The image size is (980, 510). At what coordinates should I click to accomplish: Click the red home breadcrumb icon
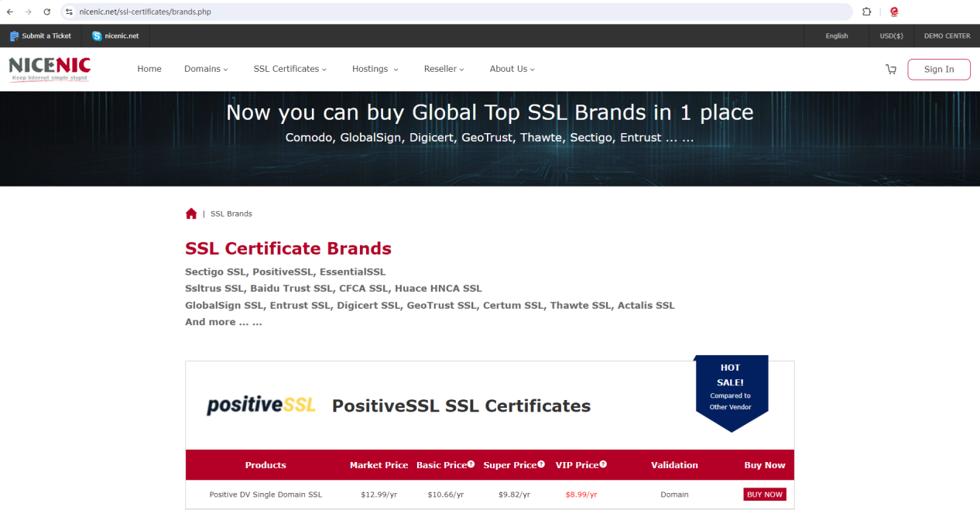click(x=191, y=214)
